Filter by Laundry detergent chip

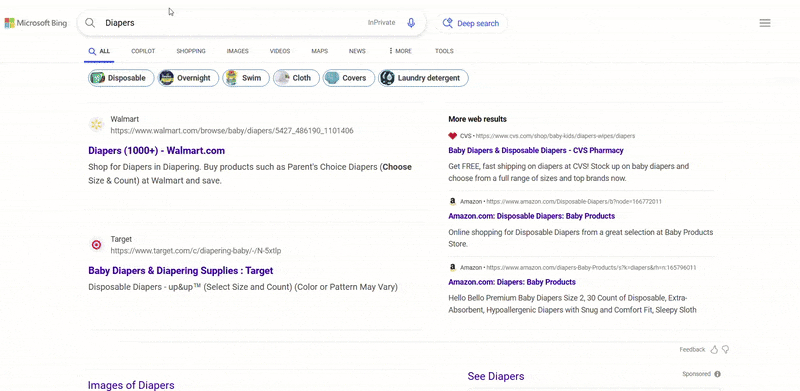(x=423, y=78)
